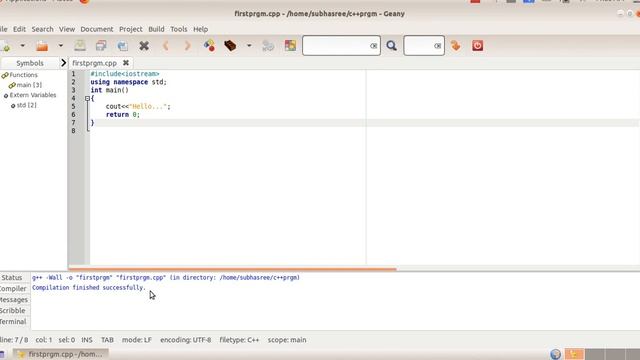Click the 'int main()' code line
This screenshot has height=360, width=640.
point(109,90)
